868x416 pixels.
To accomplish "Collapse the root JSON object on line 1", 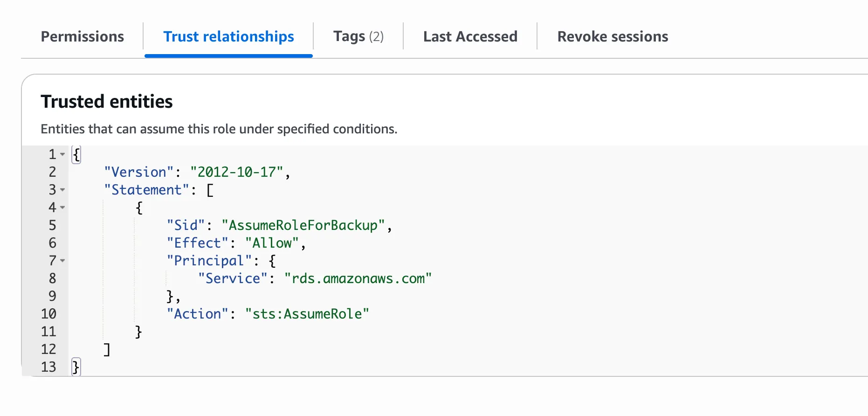I will coord(62,154).
